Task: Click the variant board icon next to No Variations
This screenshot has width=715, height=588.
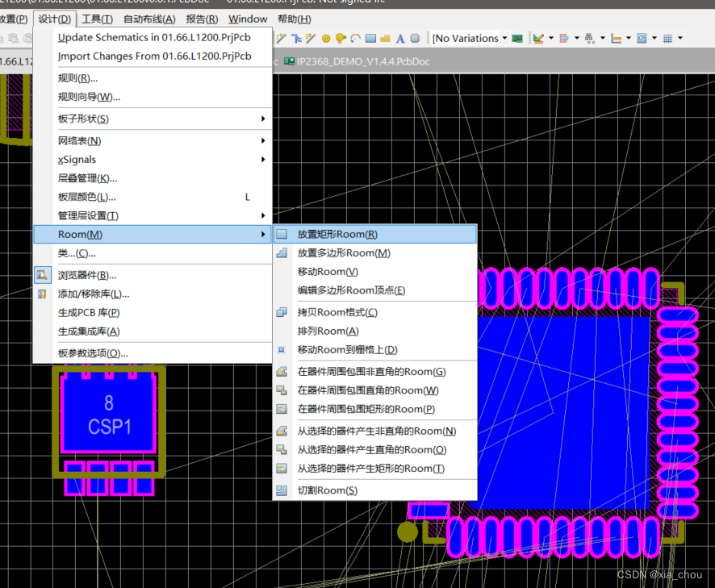Action: click(517, 38)
